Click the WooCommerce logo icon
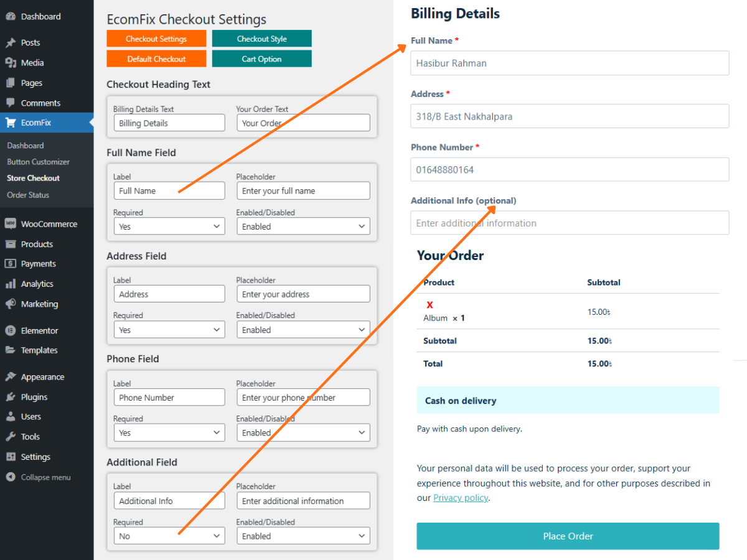This screenshot has width=747, height=560. pos(11,224)
